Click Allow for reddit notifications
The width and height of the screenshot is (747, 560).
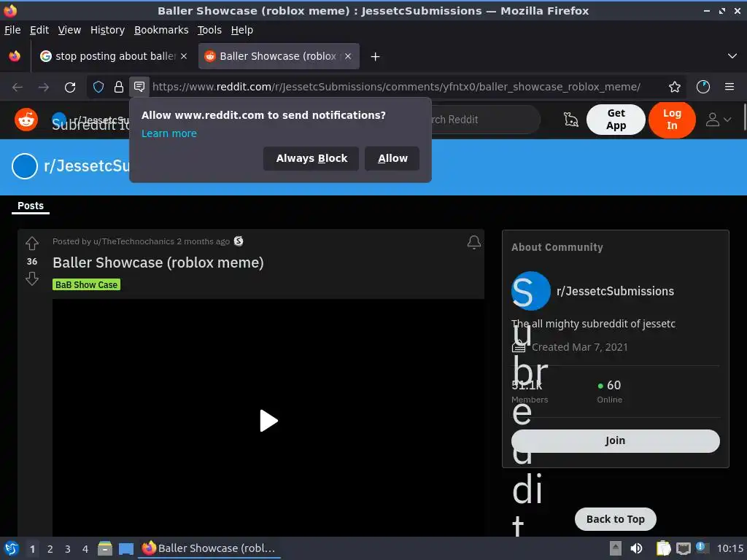click(x=392, y=158)
